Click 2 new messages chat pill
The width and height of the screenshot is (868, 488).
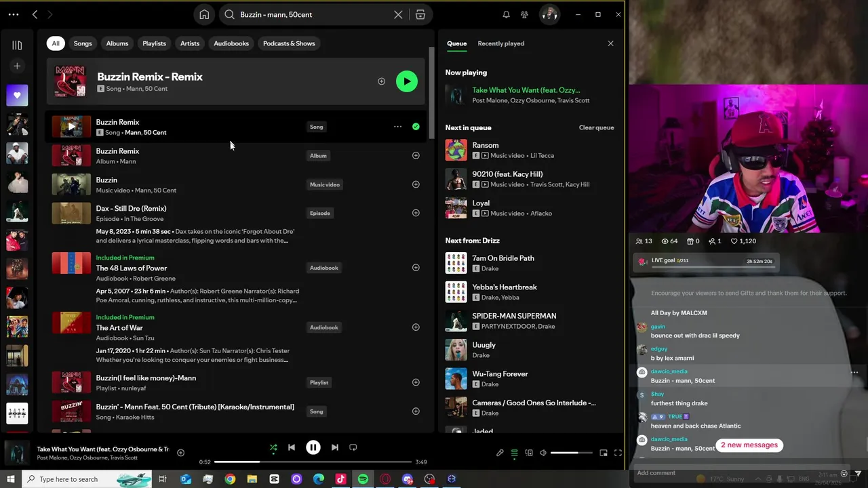coord(749,445)
